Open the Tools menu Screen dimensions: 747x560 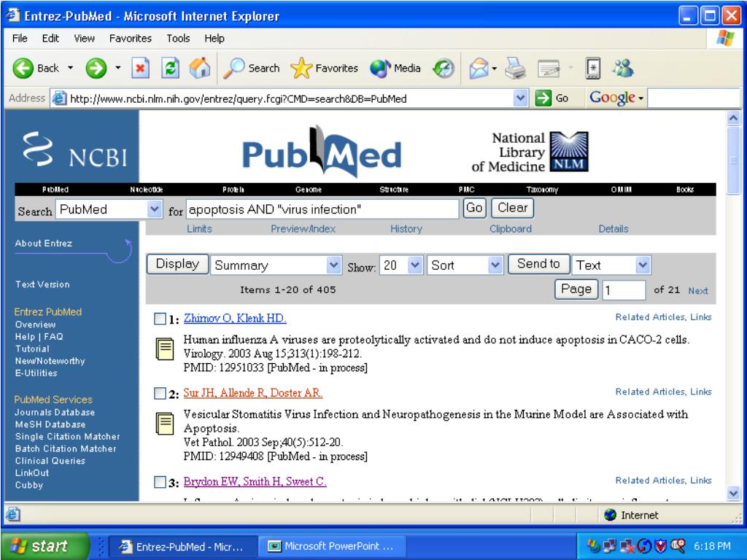click(x=178, y=39)
